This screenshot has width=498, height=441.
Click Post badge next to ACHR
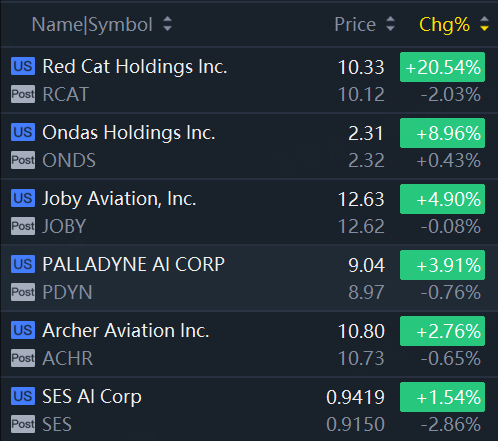(23, 358)
